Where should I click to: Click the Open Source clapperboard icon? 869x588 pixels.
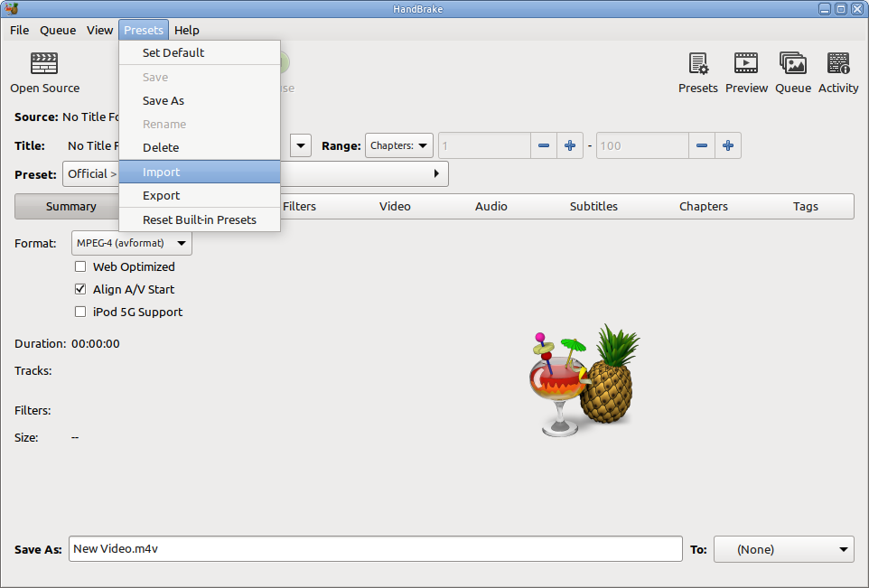coord(44,64)
